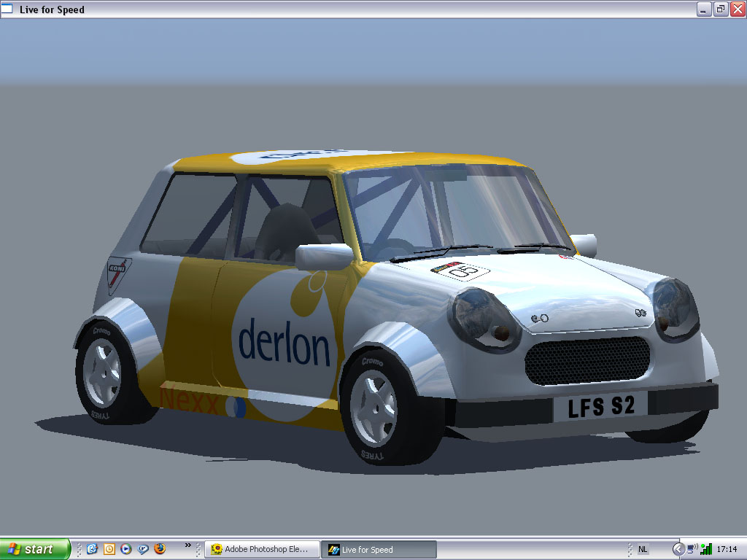Viewport: 747px width, 560px height.
Task: Click the 17:14 clock in the tray
Action: tap(727, 550)
